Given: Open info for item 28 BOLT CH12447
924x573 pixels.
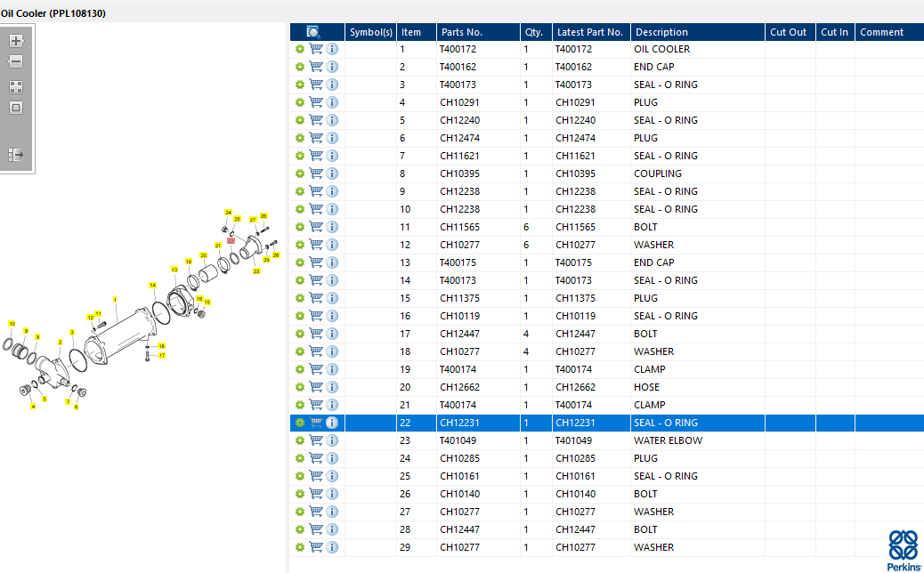Looking at the screenshot, I should (332, 529).
